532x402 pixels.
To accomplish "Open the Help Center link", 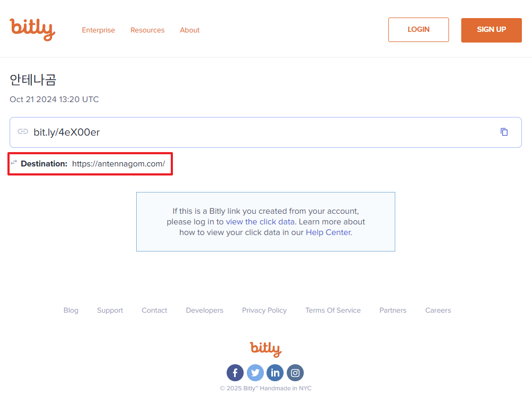I will (328, 232).
